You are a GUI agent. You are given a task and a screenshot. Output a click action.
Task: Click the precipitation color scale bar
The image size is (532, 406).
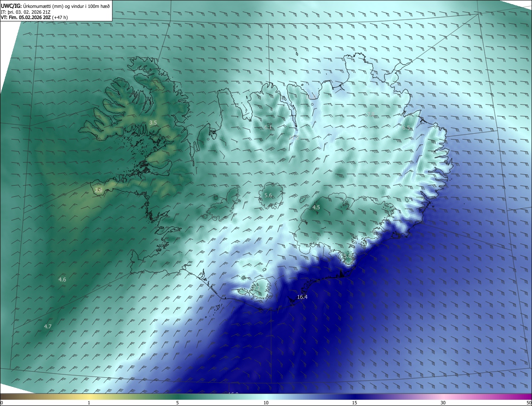pos(266,397)
